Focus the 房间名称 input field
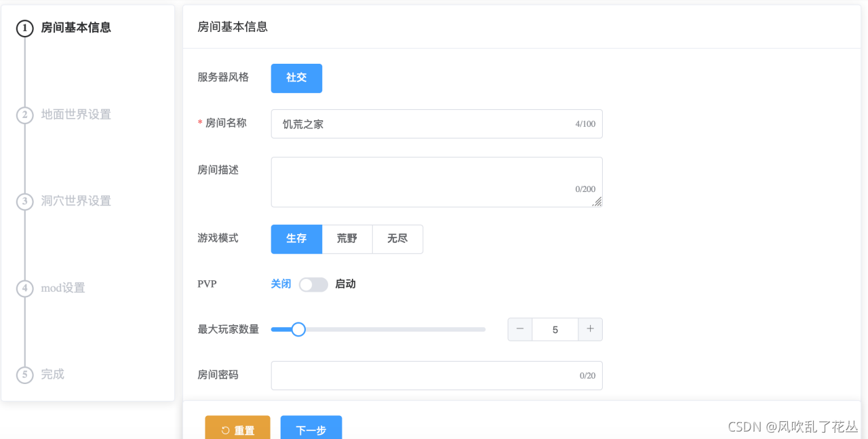 [437, 124]
